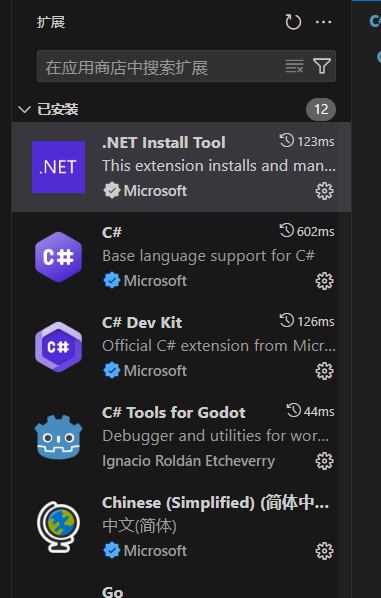381x598 pixels.
Task: Select the .NET Install Tool title
Action: tap(164, 143)
